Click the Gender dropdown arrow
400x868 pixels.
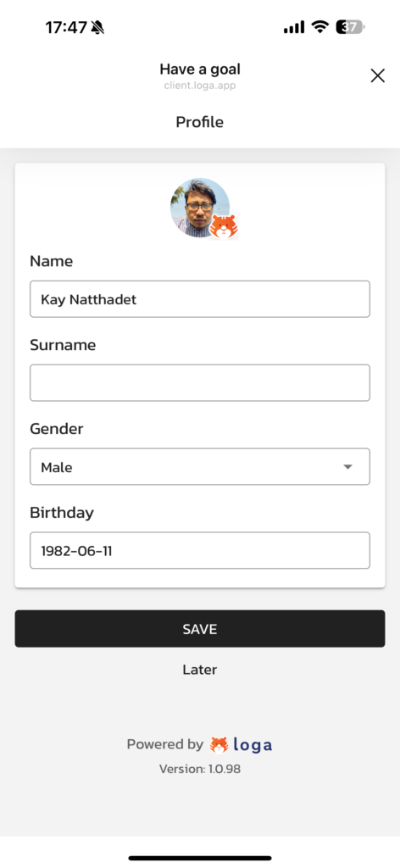point(347,467)
